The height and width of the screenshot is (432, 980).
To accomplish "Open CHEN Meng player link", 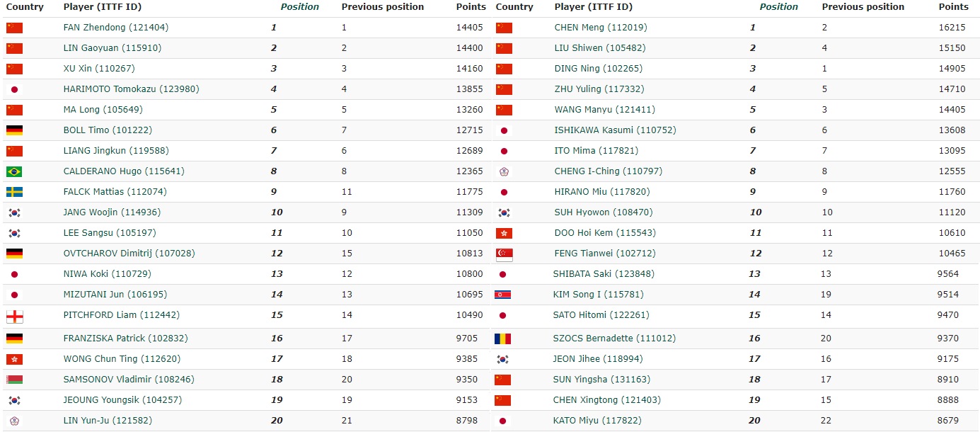I will coord(600,28).
